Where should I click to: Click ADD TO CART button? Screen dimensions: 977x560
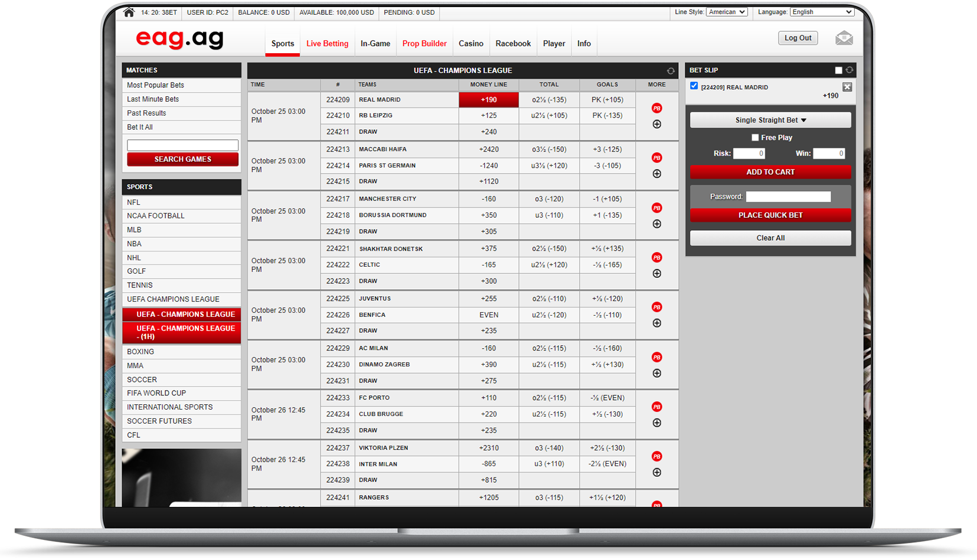click(770, 172)
